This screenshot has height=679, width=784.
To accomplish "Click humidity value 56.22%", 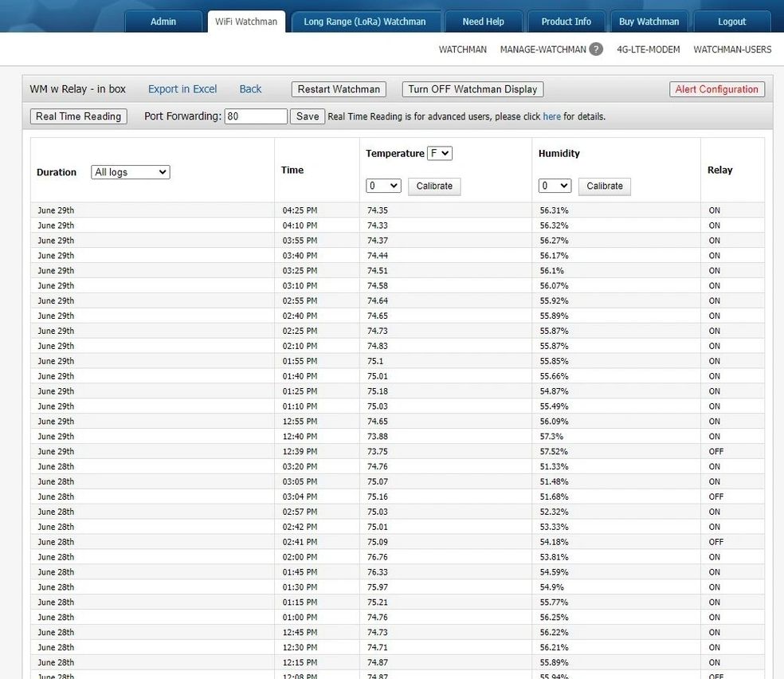I will (554, 633).
